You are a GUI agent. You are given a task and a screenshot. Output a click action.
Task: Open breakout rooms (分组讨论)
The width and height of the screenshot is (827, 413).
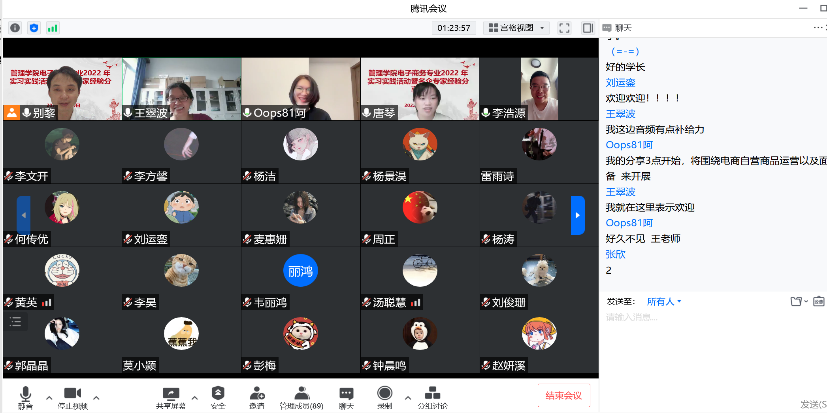tap(430, 395)
